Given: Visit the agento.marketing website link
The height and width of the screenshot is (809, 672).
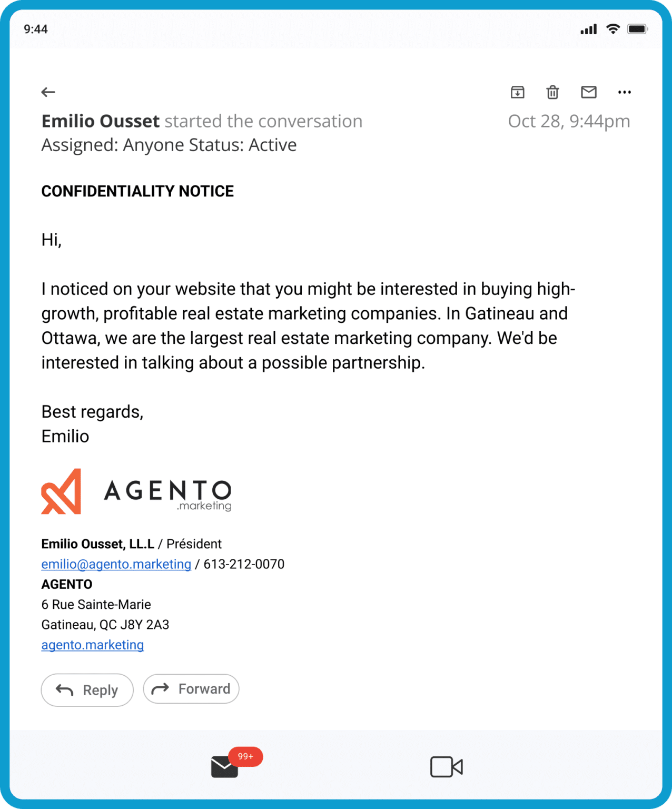Looking at the screenshot, I should tap(93, 645).
